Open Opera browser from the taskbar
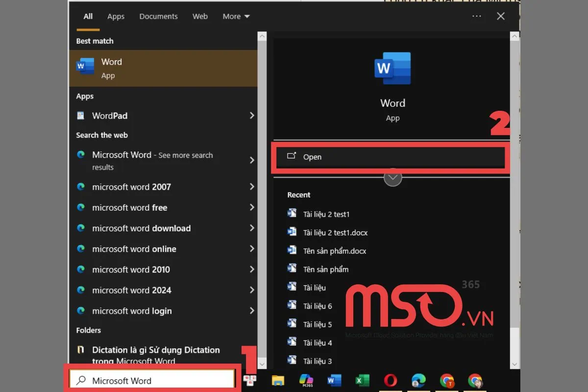 click(x=391, y=380)
